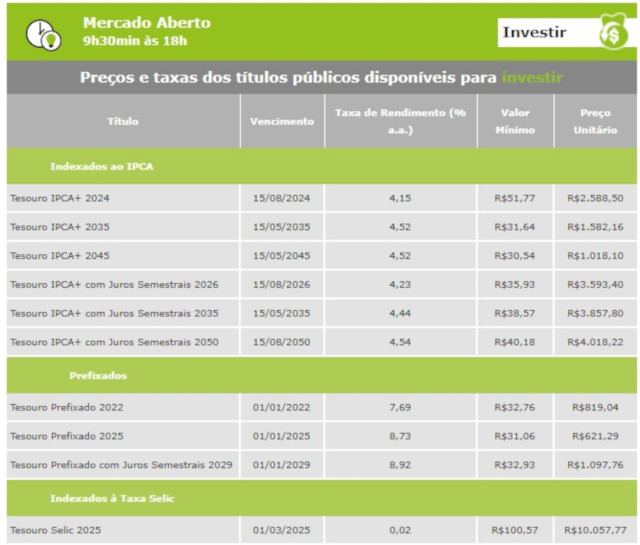This screenshot has height=545, width=640.
Task: Click maturity date 01/03/2025
Action: click(x=282, y=530)
